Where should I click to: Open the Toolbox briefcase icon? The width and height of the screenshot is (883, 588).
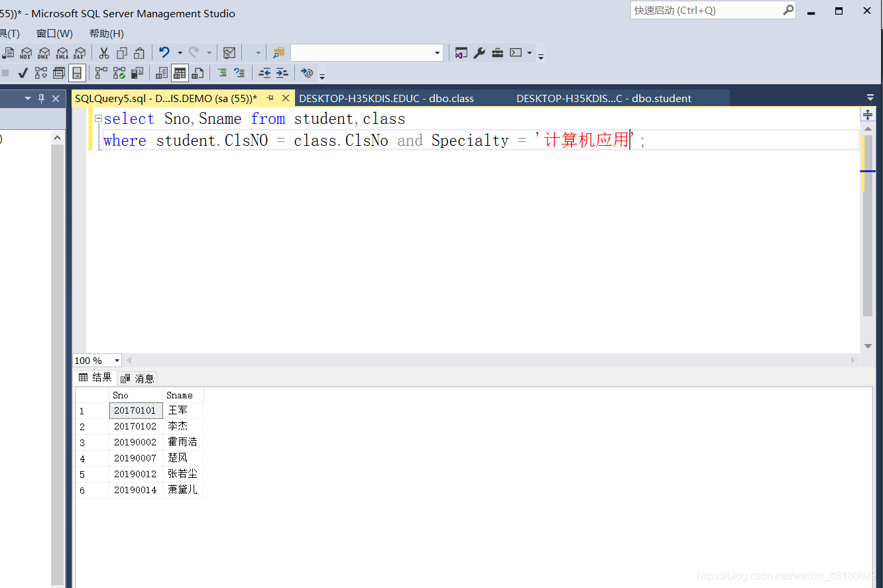coord(497,53)
